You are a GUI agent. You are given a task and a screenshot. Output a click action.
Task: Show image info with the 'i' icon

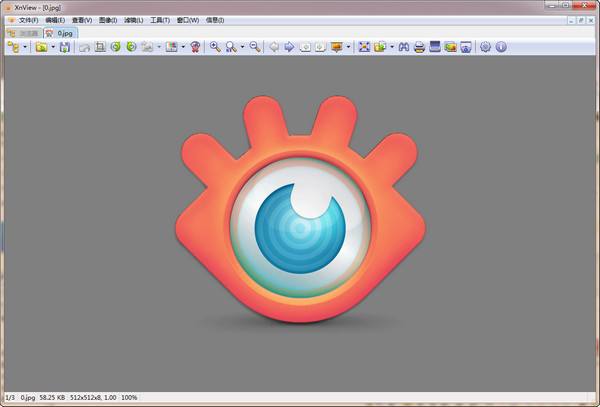click(x=501, y=47)
